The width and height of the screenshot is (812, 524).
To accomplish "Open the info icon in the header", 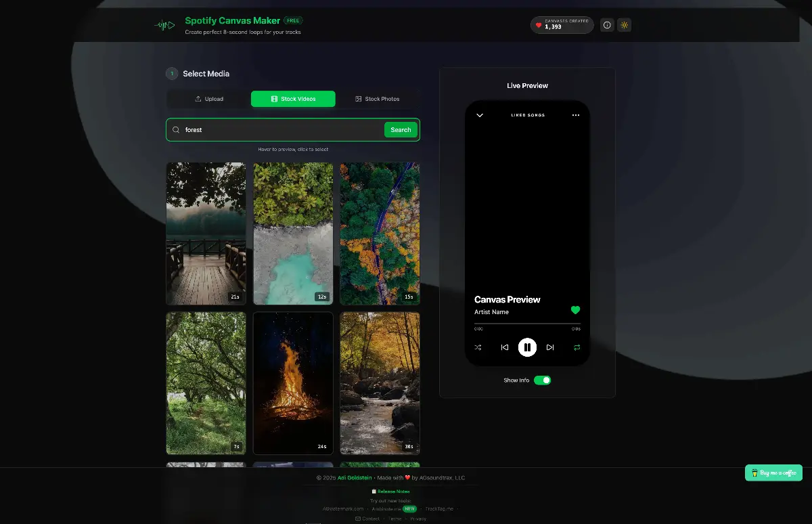I will 607,25.
